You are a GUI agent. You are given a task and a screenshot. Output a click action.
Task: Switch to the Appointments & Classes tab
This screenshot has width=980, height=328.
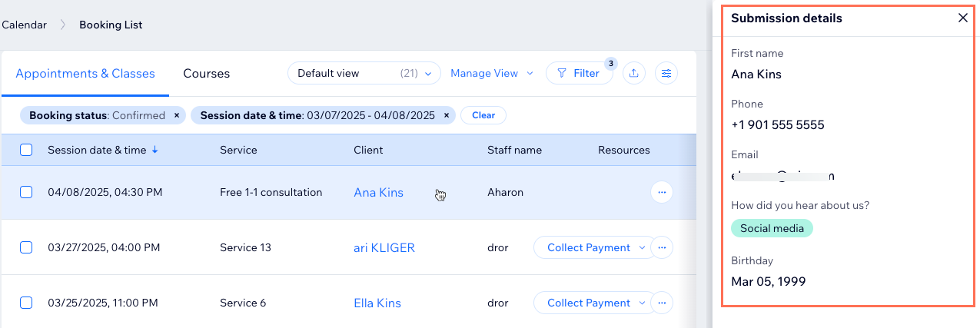pyautogui.click(x=85, y=74)
